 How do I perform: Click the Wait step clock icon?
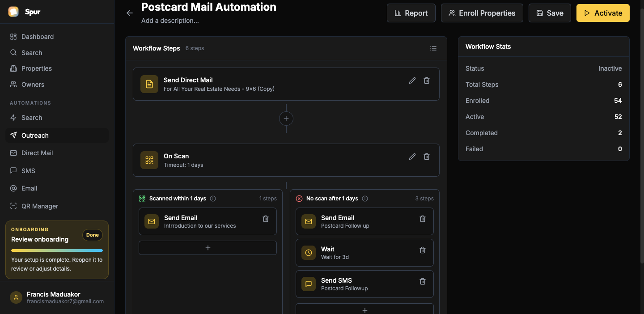coord(309,253)
